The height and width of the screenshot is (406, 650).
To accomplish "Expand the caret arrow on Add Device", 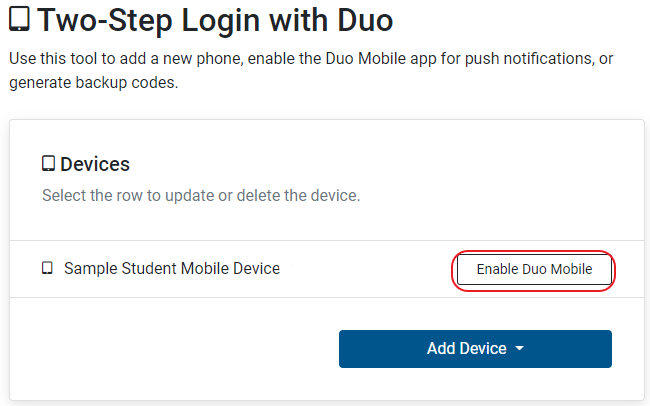I will [520, 349].
